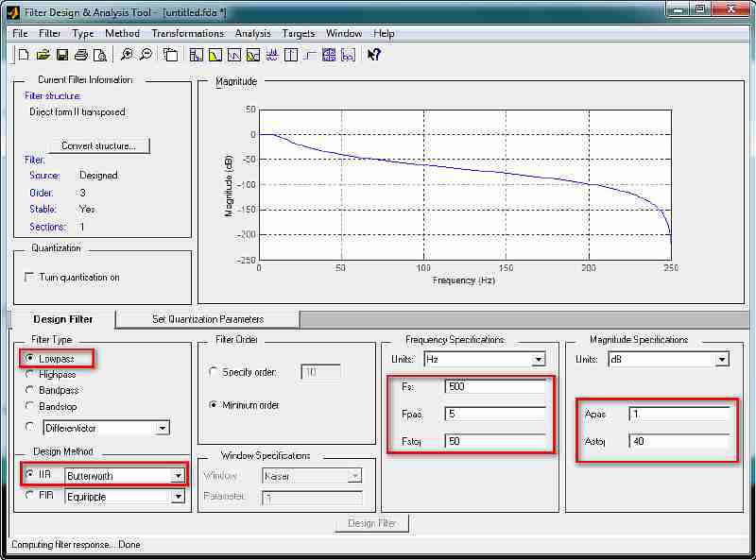
Task: Open the Window menu
Action: pos(344,33)
